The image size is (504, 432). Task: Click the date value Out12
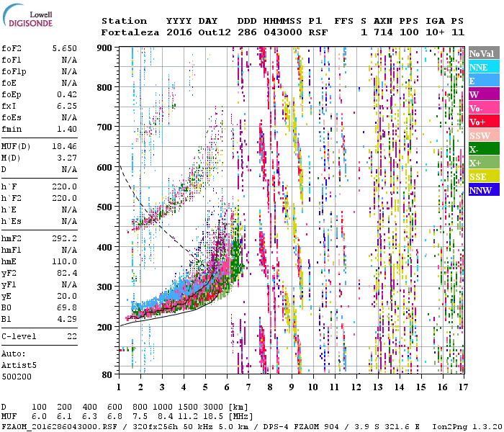pos(215,32)
